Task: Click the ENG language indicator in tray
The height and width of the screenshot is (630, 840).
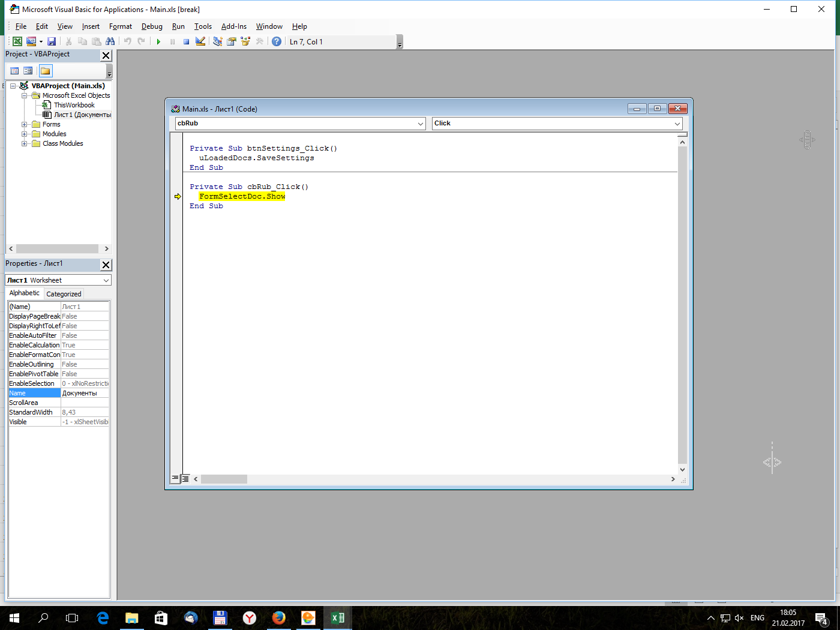Action: click(757, 617)
